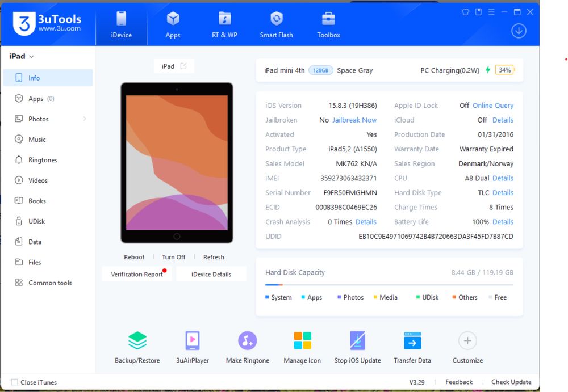The width and height of the screenshot is (568, 392).
Task: Open Music in the sidebar
Action: pos(48,140)
